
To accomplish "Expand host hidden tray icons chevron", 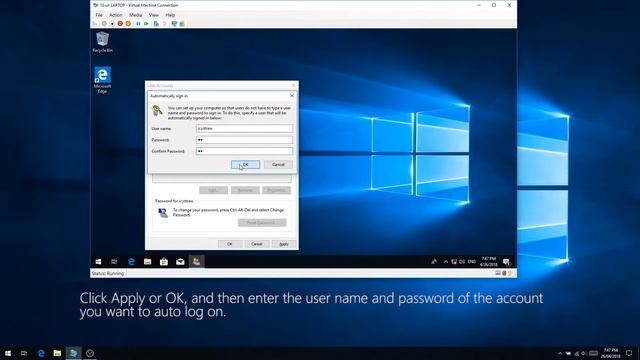I will pos(560,353).
